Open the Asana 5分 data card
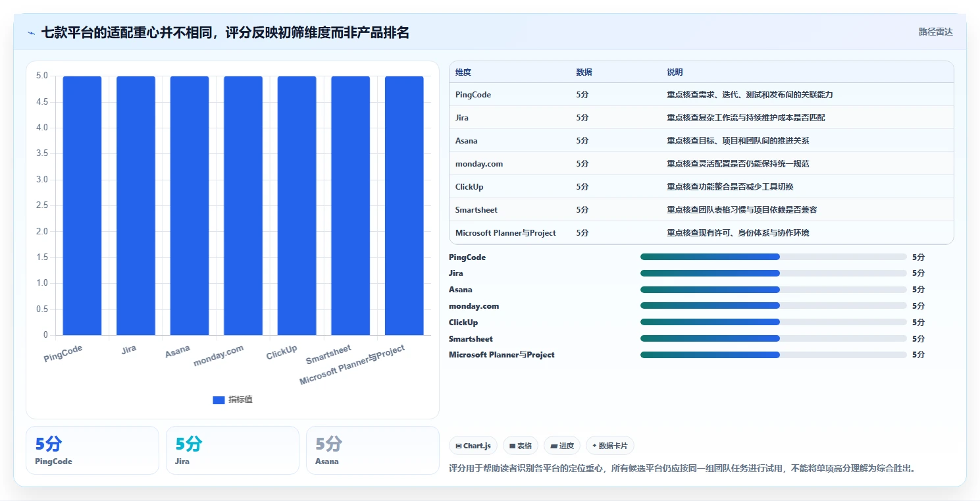This screenshot has width=980, height=501. (x=373, y=450)
